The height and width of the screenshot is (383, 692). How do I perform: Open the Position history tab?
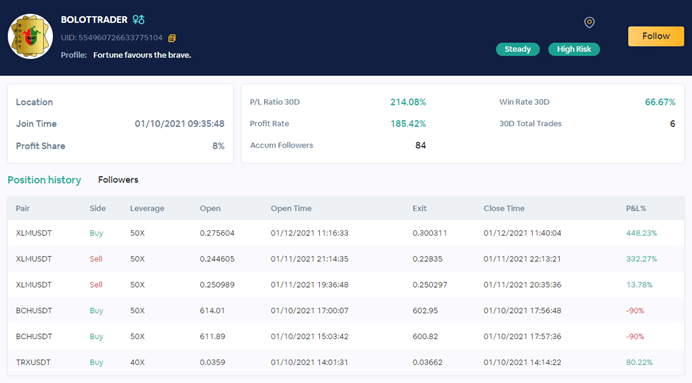[44, 180]
